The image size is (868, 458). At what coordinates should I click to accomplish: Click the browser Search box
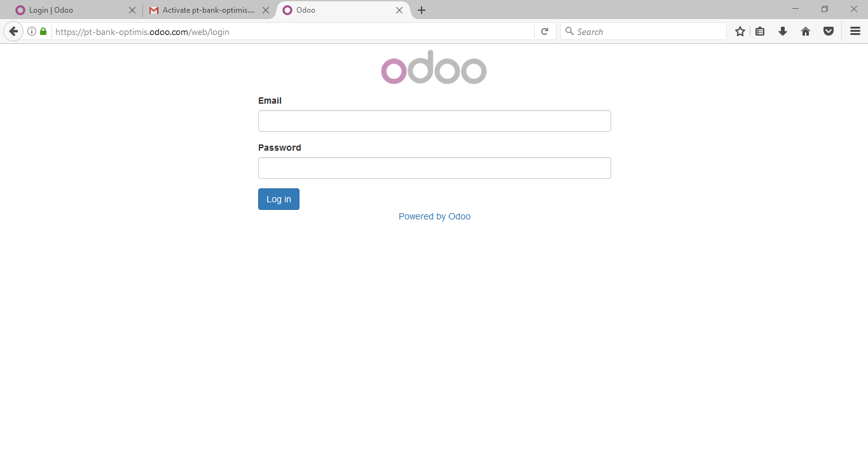tap(644, 31)
